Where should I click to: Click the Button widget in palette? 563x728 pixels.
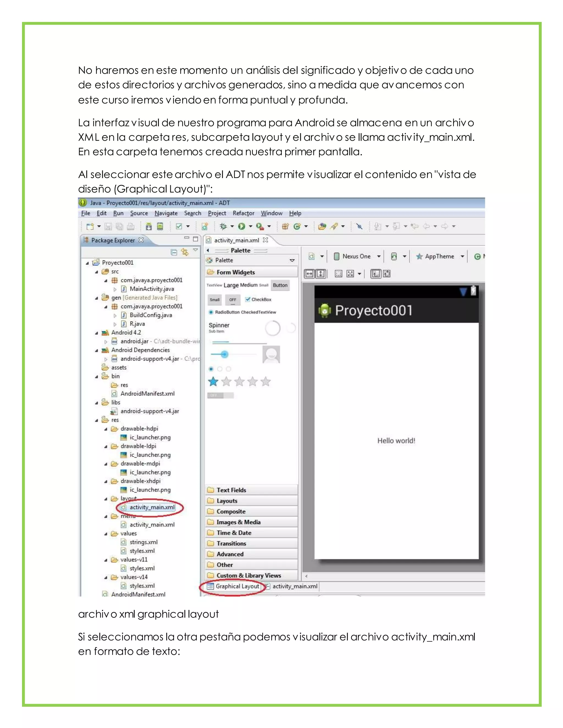[x=280, y=285]
